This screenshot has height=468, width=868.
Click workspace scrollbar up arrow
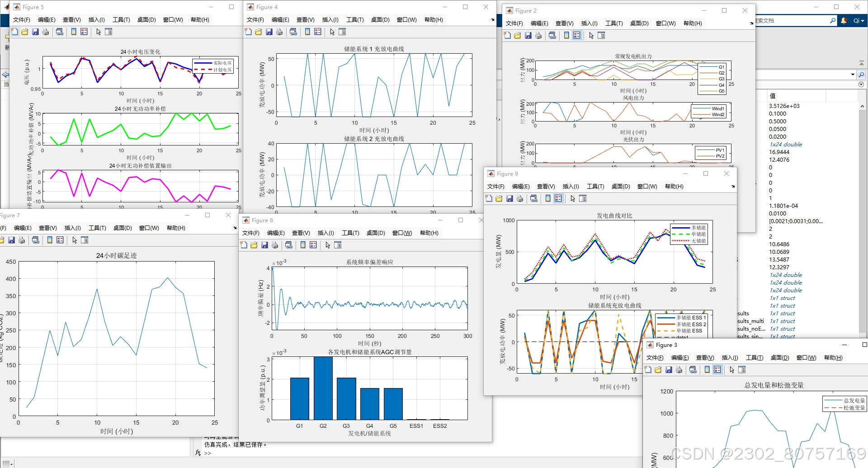coord(862,106)
